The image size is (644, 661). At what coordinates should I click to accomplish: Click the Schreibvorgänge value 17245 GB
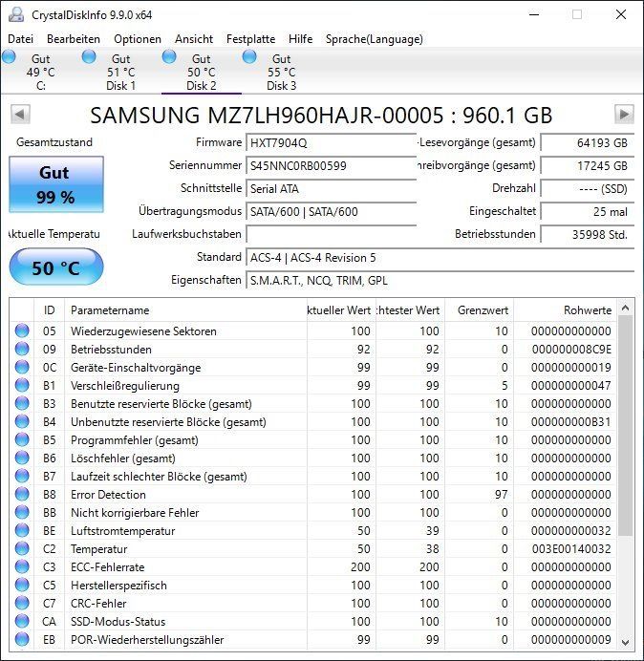(587, 165)
